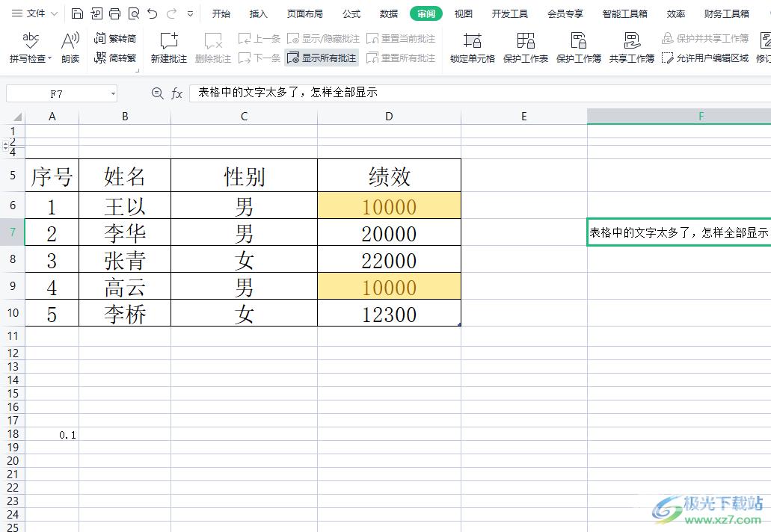771x532 pixels.
Task: Open the 开发工具 tab
Action: click(x=510, y=13)
